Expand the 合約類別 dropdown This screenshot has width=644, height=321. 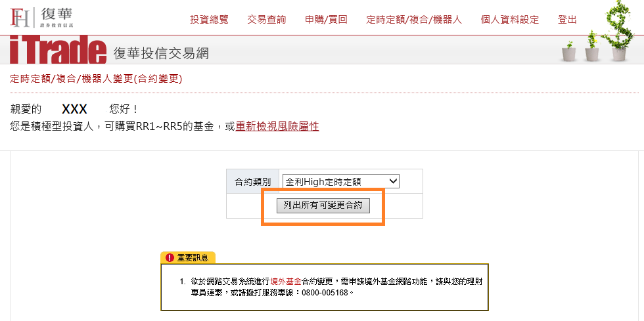pyautogui.click(x=341, y=181)
